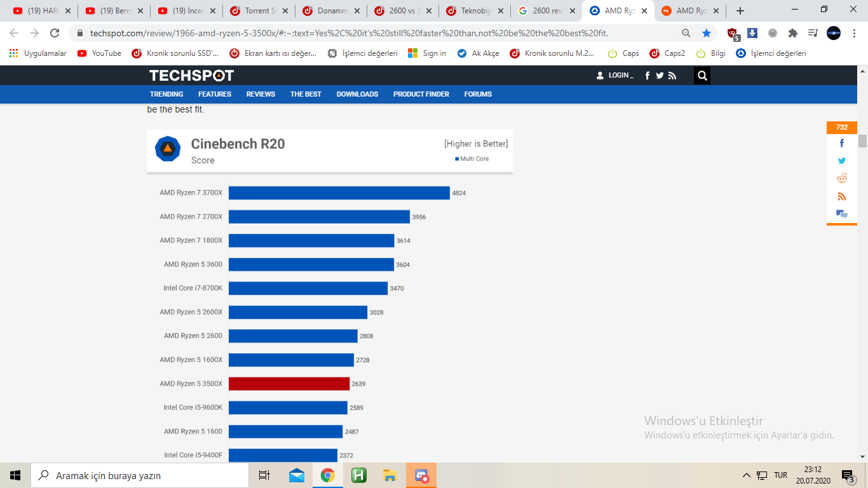
Task: Open TechSpot Twitter header icon
Action: point(660,76)
